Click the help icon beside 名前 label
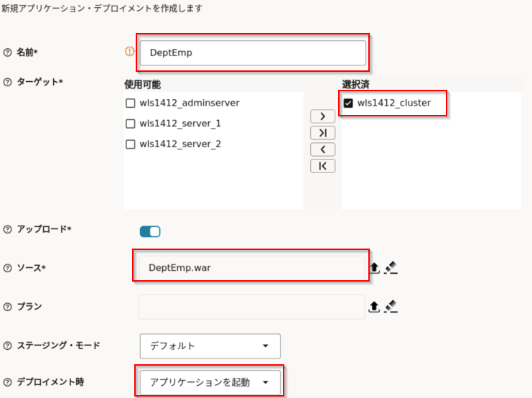This screenshot has width=532, height=398. pos(8,52)
